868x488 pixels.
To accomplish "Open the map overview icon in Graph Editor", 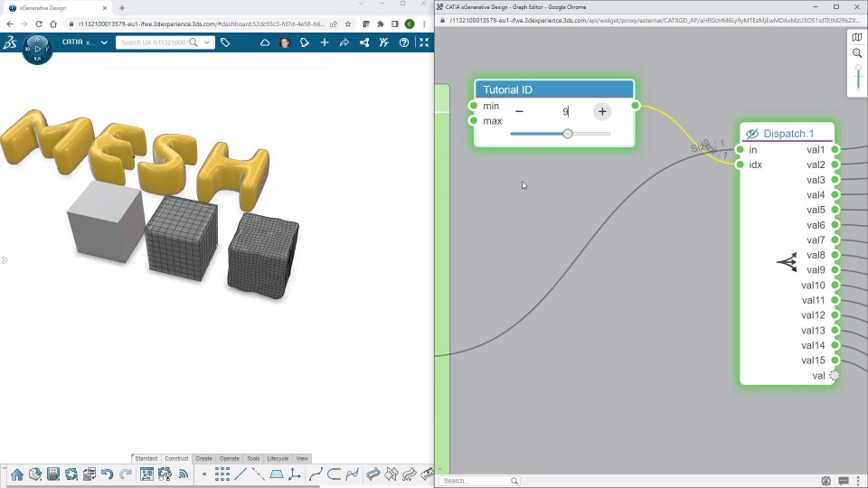I will click(857, 37).
